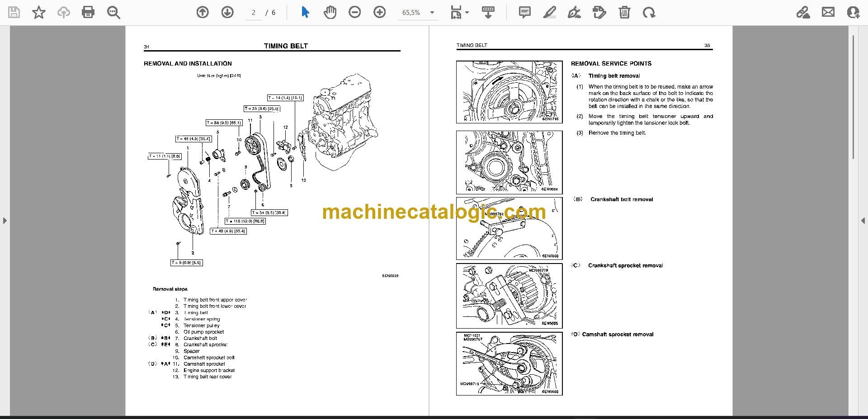Image resolution: width=868 pixels, height=419 pixels.
Task: Click the stamp tool icon
Action: tap(599, 13)
